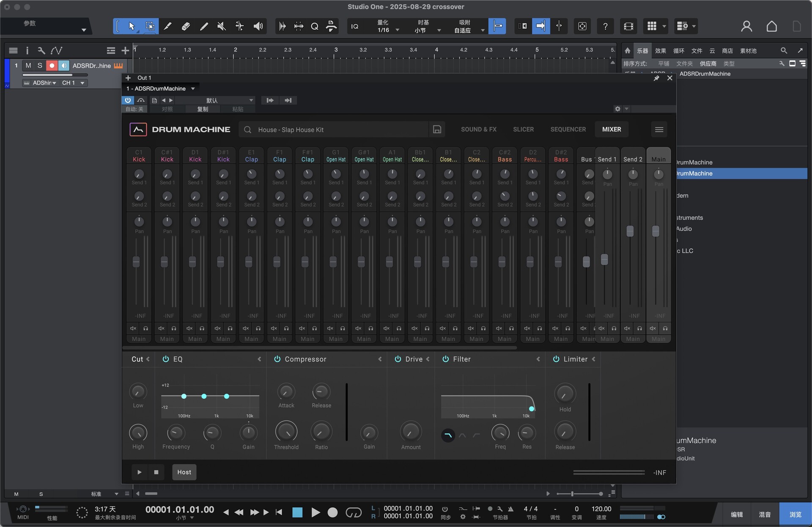Open Drum Machine hamburger menu
The image size is (812, 527).
659,130
